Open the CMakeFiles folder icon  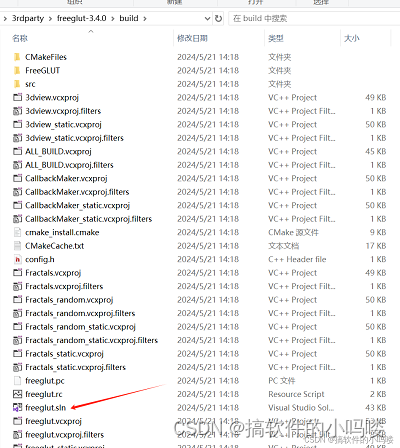[x=17, y=57]
